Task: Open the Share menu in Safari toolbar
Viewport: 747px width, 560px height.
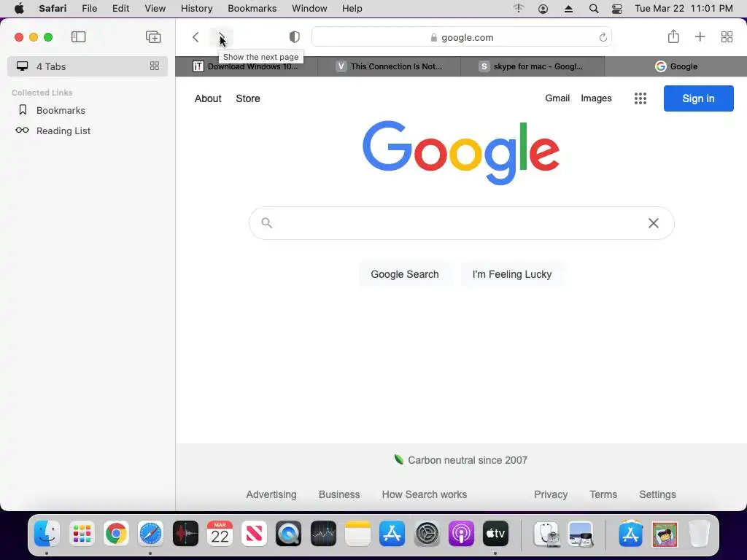Action: pyautogui.click(x=673, y=36)
